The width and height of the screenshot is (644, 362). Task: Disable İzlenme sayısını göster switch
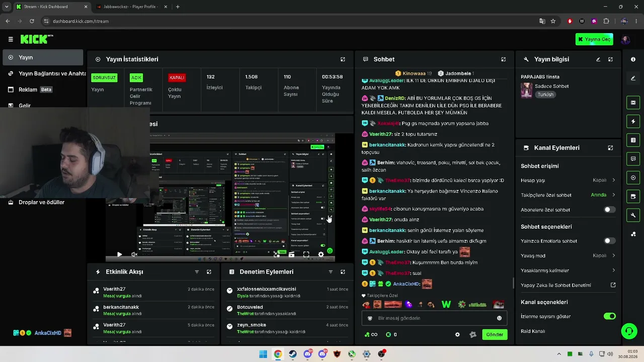tap(609, 316)
